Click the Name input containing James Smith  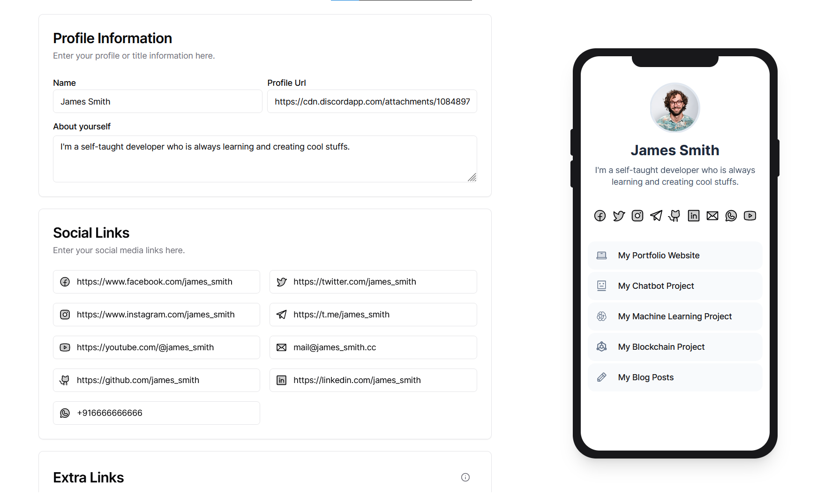coord(157,101)
